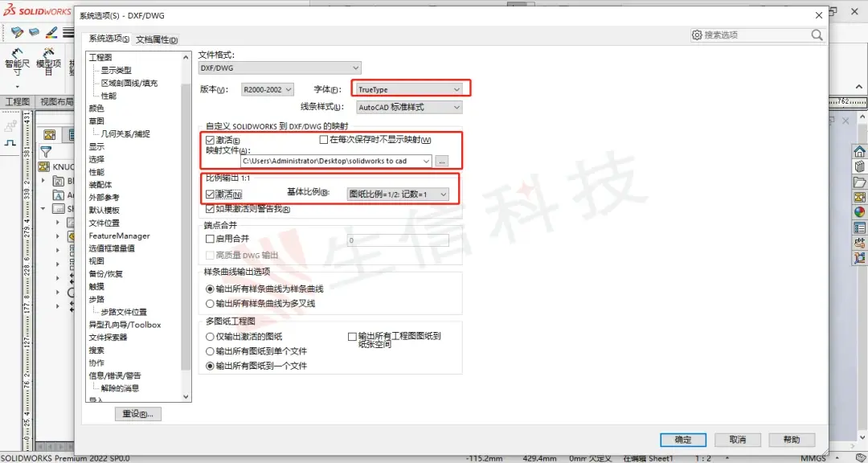Check 输出所有工程图图纸到纸张空间
Screen dimensions: 868x463
(352, 336)
